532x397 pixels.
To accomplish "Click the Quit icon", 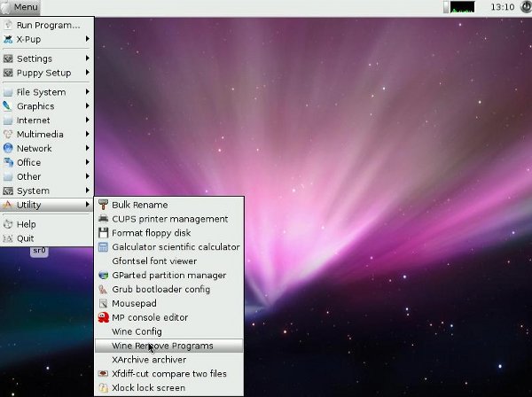I will pyautogui.click(x=8, y=238).
